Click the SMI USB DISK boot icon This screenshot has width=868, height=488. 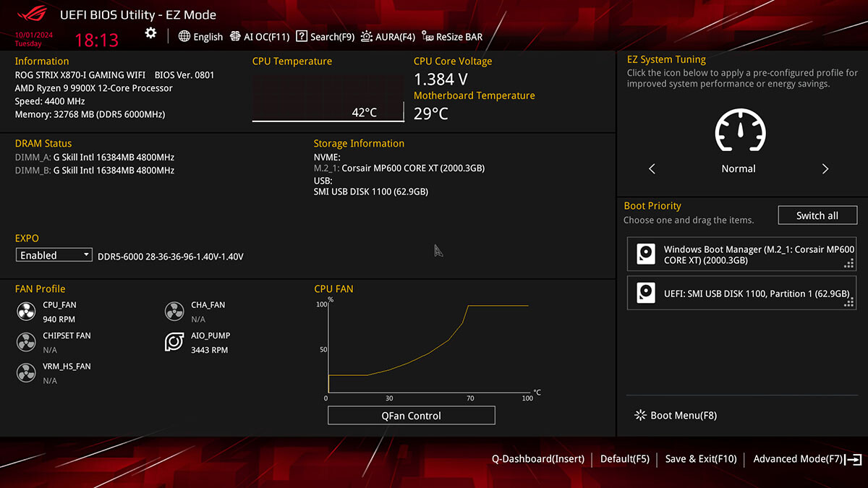tap(645, 293)
